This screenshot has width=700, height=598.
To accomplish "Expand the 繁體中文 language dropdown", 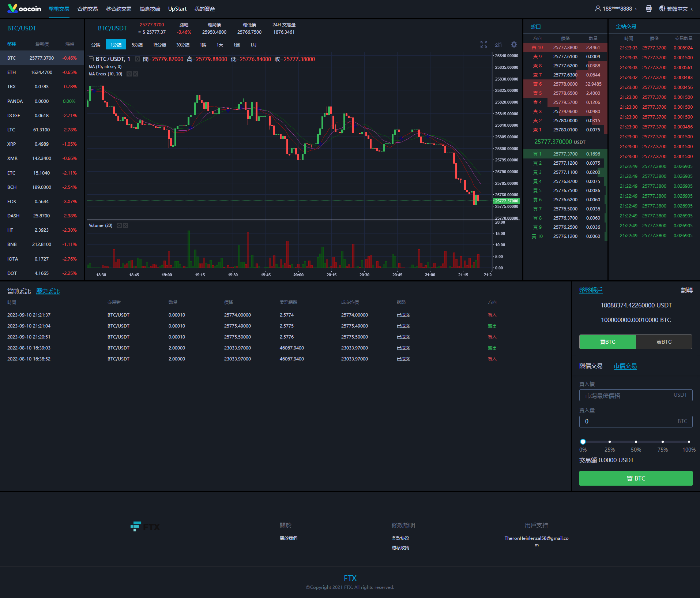I will (677, 9).
